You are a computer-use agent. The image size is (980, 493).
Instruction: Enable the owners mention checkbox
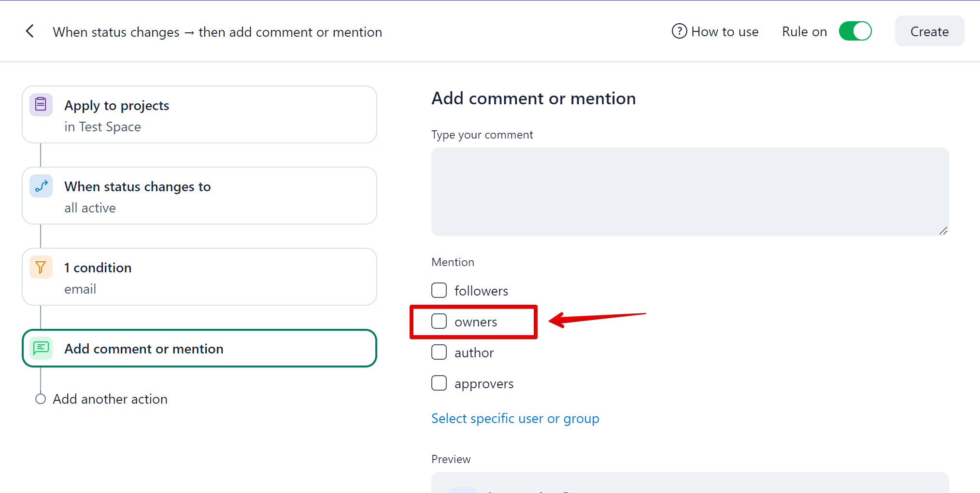coord(439,322)
